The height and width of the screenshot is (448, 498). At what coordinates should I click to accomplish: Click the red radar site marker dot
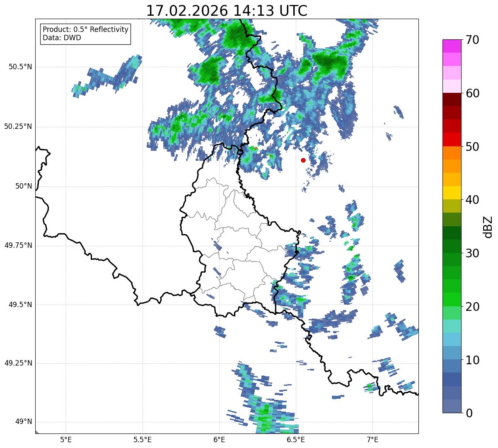click(x=303, y=160)
